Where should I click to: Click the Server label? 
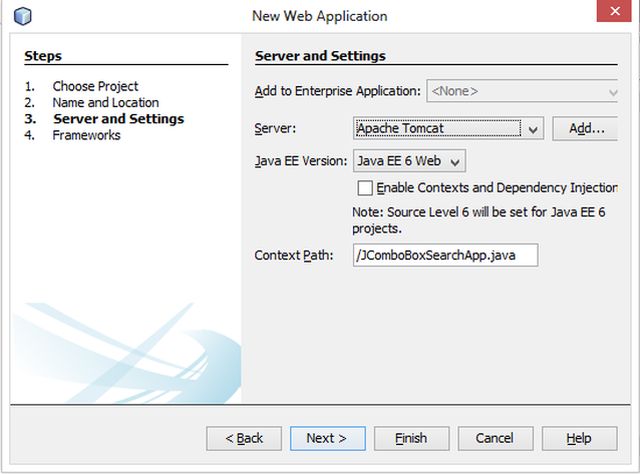click(x=275, y=129)
